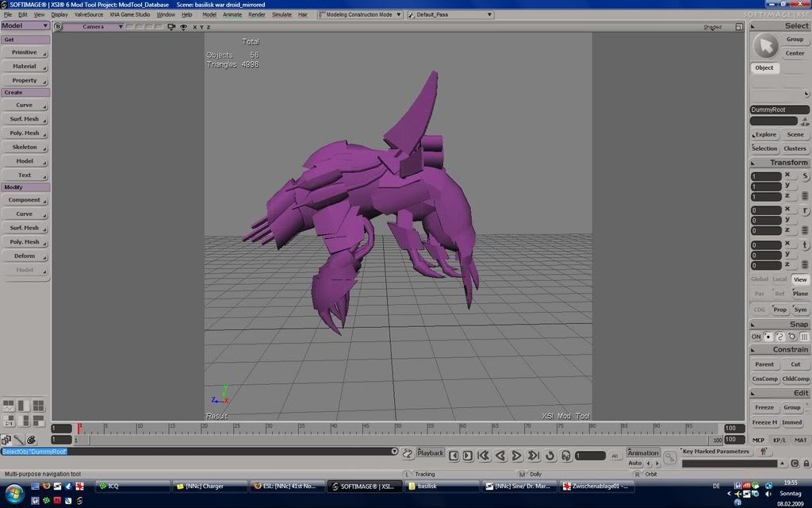Click the Clusters button

click(x=795, y=148)
